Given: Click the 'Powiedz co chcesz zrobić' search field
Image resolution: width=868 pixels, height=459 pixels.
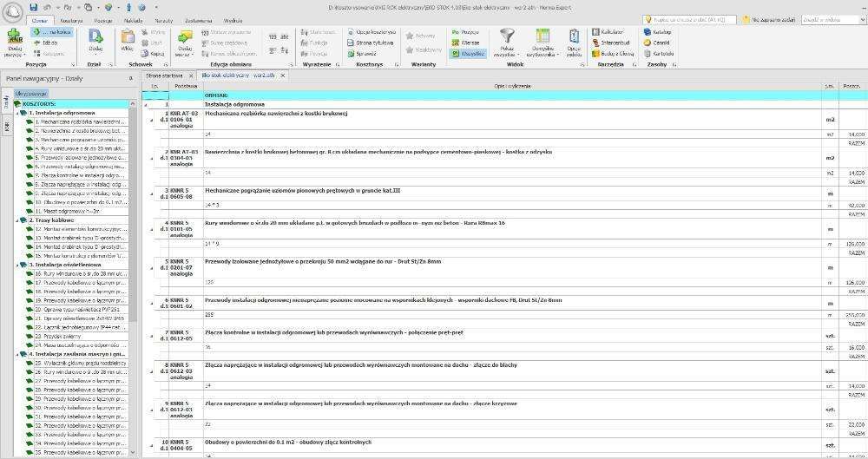Looking at the screenshot, I should coord(690,19).
